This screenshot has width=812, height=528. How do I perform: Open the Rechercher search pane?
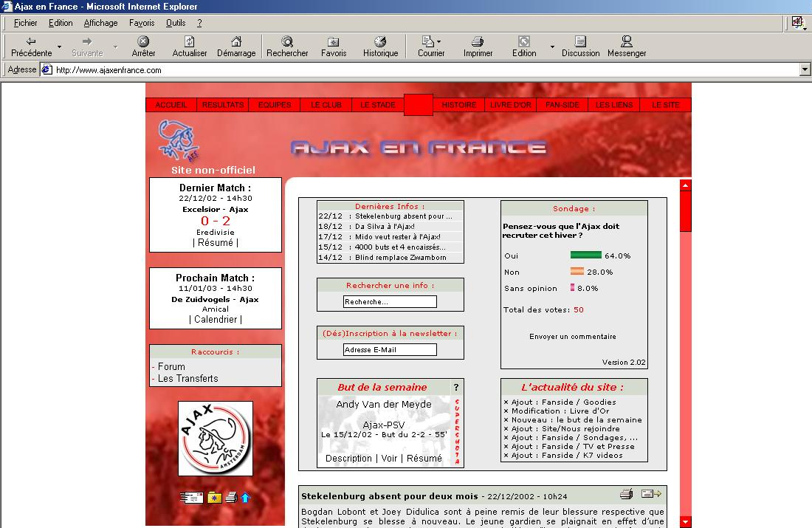(287, 47)
